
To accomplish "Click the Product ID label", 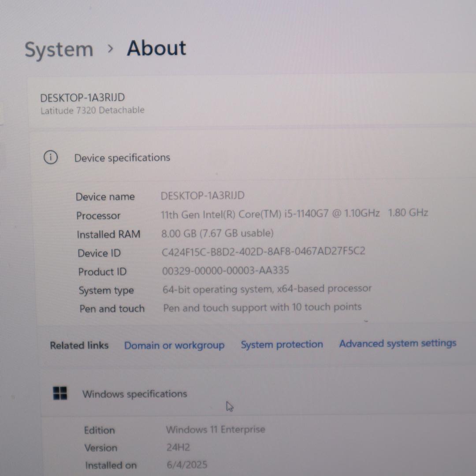I will [x=102, y=271].
